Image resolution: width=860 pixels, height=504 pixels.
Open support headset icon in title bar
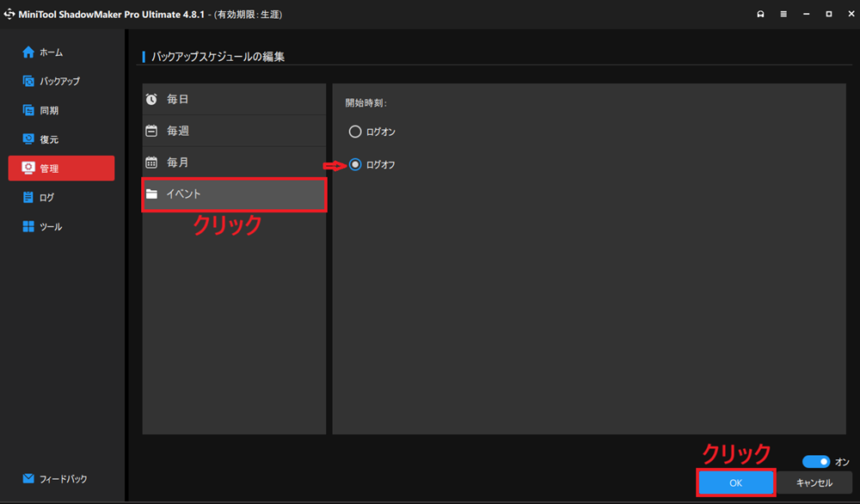pos(760,15)
